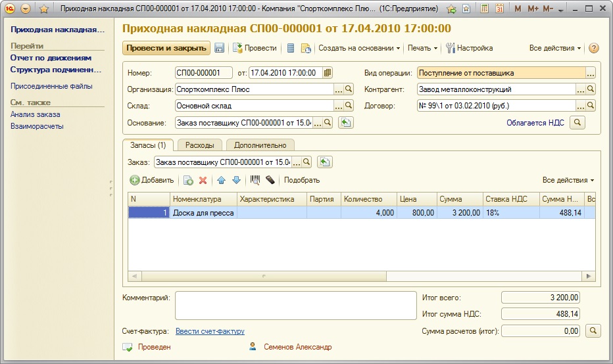The width and height of the screenshot is (613, 364).
Task: Click the Ввести счет-фактуру link
Action: [x=210, y=330]
